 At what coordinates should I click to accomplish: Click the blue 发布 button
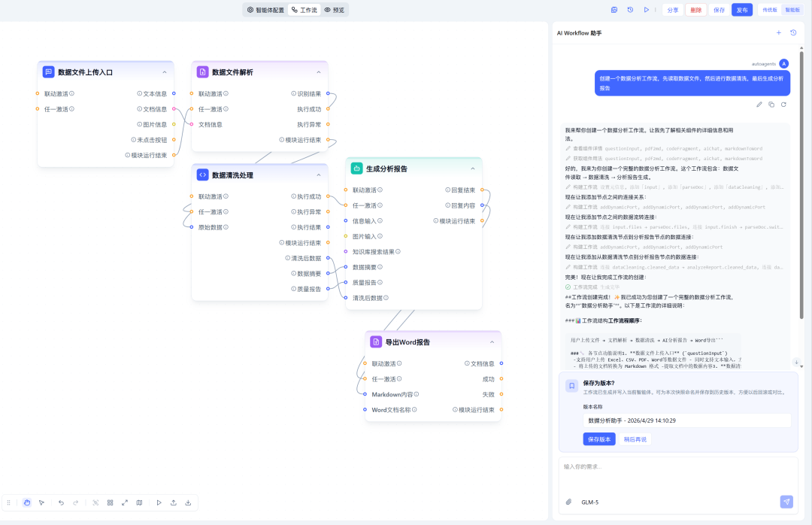[742, 10]
